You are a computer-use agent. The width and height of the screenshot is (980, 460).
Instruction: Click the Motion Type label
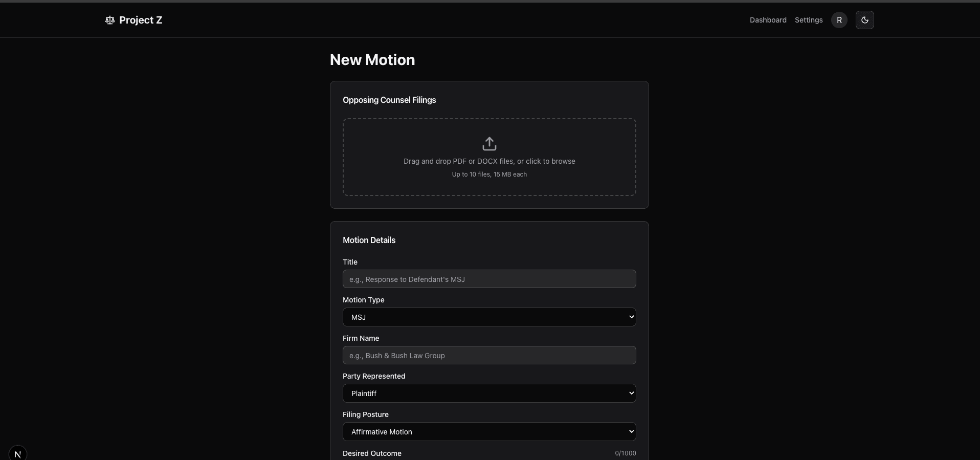[363, 300]
